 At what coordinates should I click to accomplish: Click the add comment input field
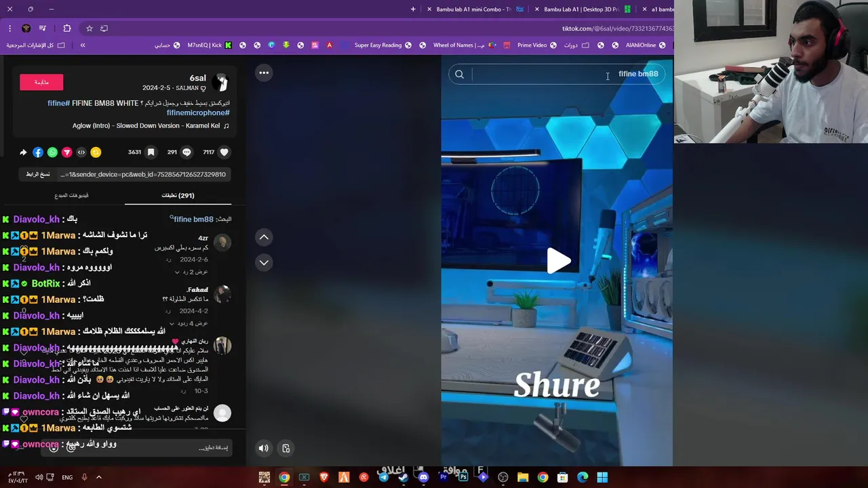(136, 448)
